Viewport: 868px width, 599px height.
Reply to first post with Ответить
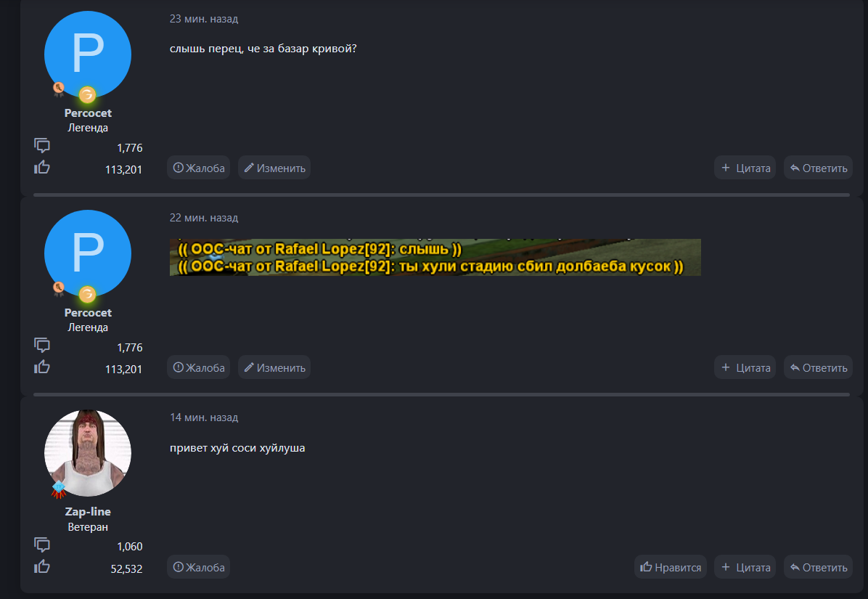[818, 168]
